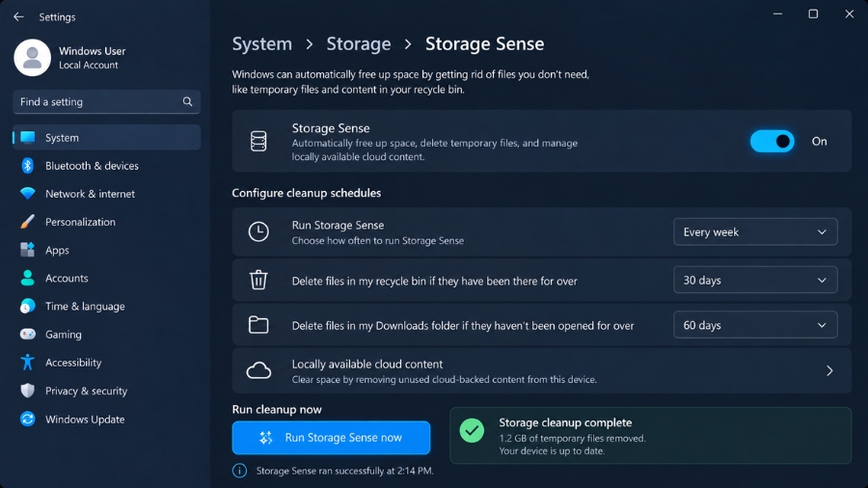The image size is (868, 488).
Task: Turn off the Storage Sense toggle
Action: point(773,141)
